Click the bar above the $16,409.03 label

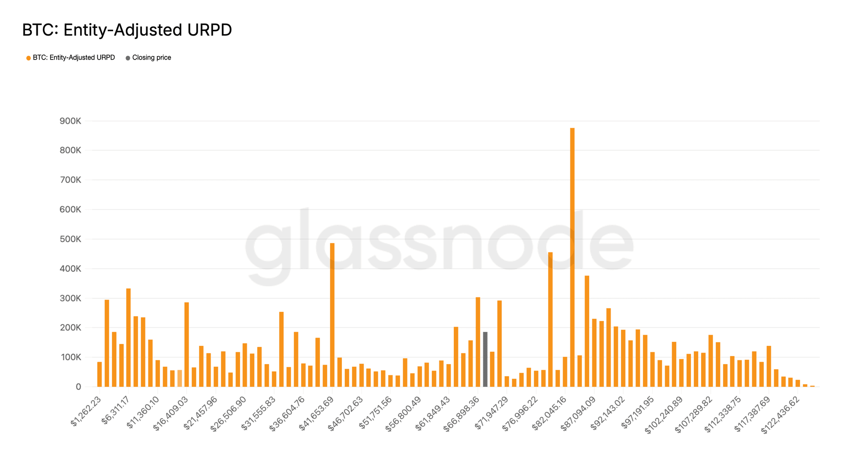click(x=187, y=344)
